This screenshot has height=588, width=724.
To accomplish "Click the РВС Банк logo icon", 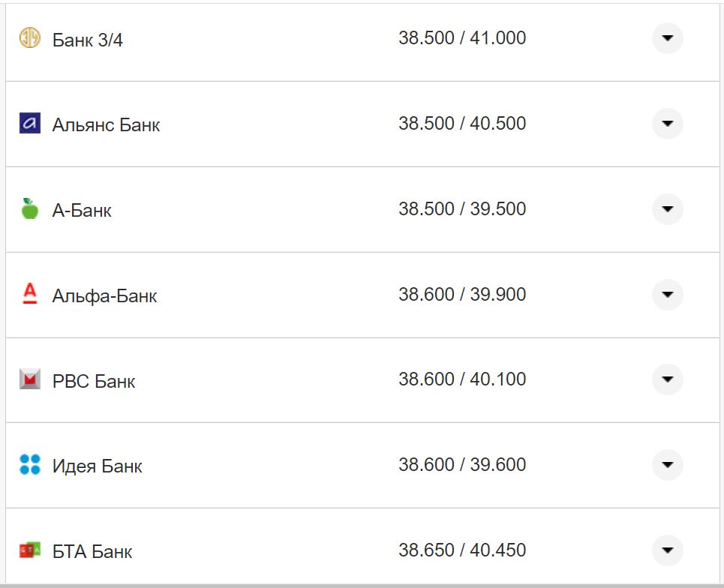I will click(29, 379).
